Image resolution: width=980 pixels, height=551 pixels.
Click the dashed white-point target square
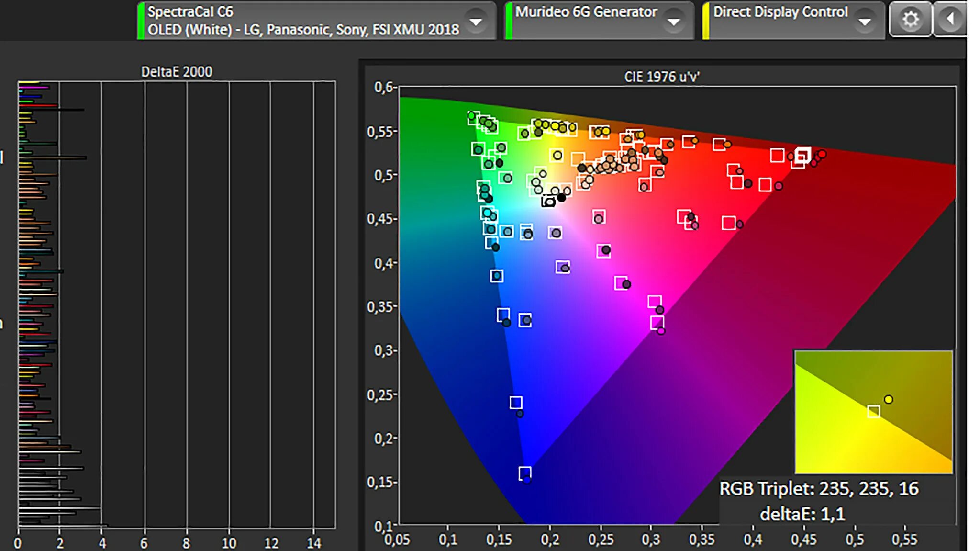(548, 201)
